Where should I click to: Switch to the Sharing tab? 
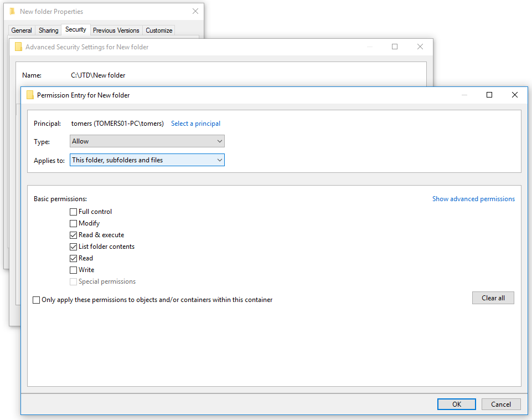point(48,30)
